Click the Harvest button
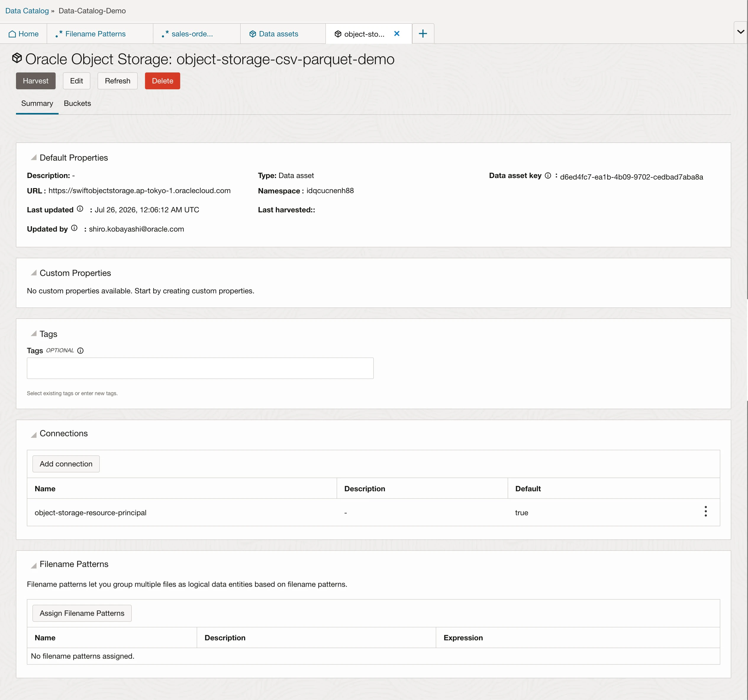Image resolution: width=748 pixels, height=700 pixels. pos(36,81)
